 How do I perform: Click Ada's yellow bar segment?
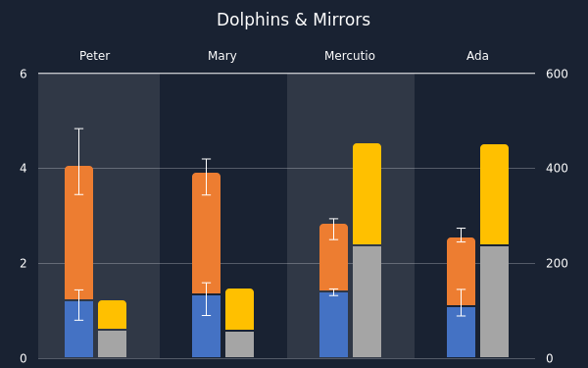495,194
